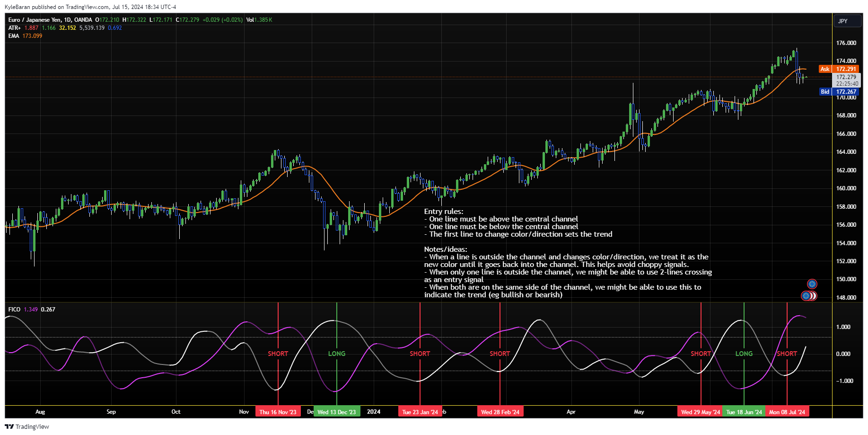
Task: Click the 'Entry rules:' annotation heading
Action: click(444, 212)
